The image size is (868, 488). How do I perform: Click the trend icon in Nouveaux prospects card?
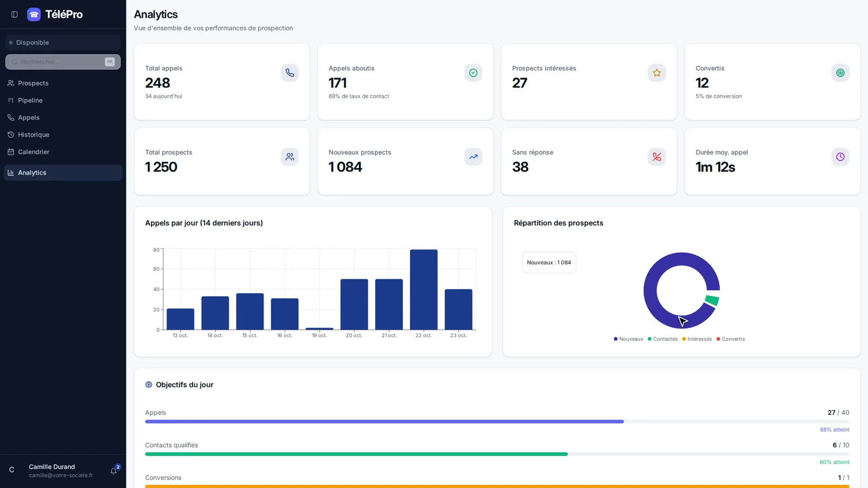(473, 157)
